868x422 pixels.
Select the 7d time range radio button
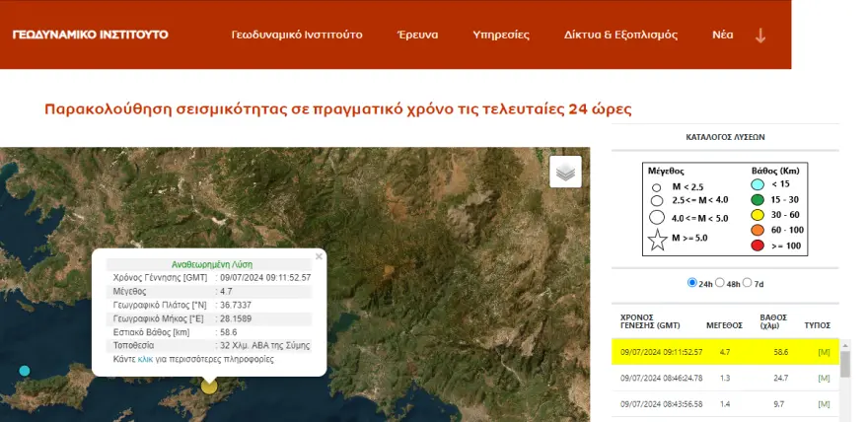748,284
